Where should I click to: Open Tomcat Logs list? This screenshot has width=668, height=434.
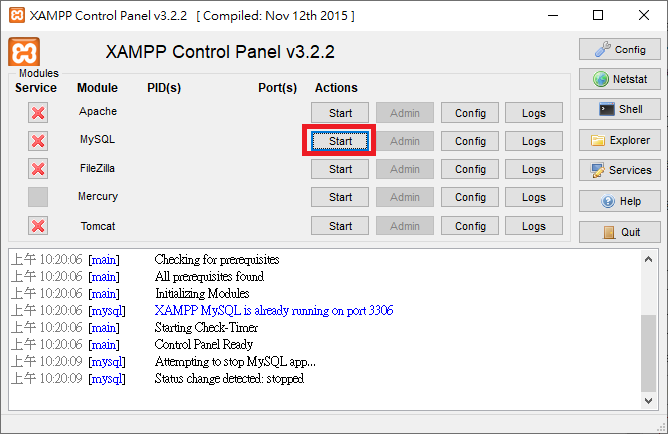[534, 226]
